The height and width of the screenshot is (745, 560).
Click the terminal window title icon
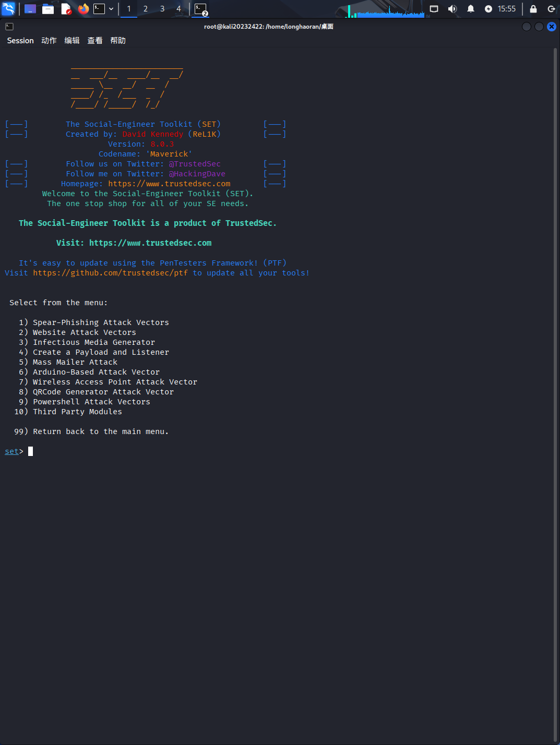[9, 27]
